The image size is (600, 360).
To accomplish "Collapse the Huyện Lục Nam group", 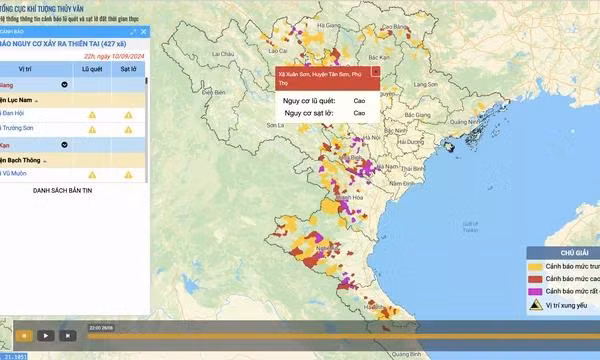I will click(x=36, y=101).
